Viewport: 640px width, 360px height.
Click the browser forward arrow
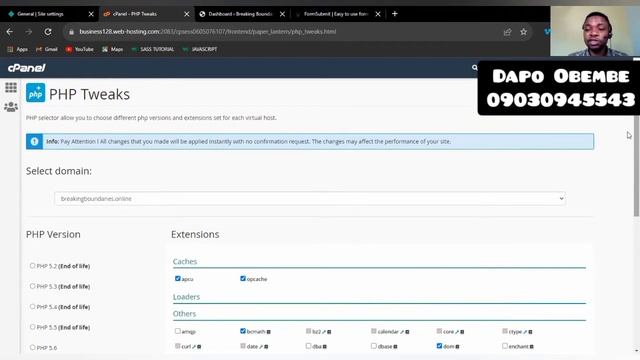tap(29, 32)
